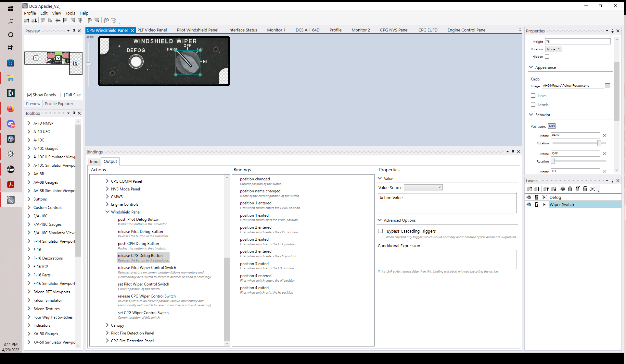The image size is (626, 364).
Task: Click Align Right toolbar icon
Action: (73, 21)
